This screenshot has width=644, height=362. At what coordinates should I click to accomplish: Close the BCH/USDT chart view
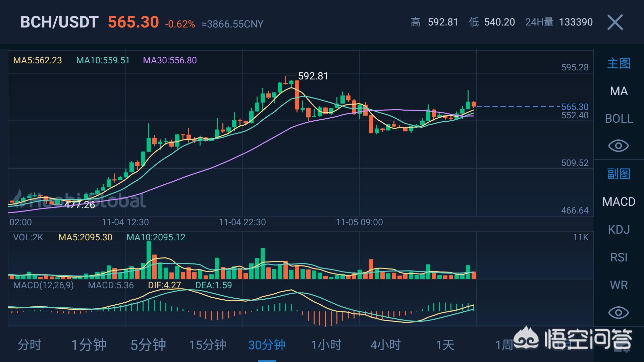[615, 22]
